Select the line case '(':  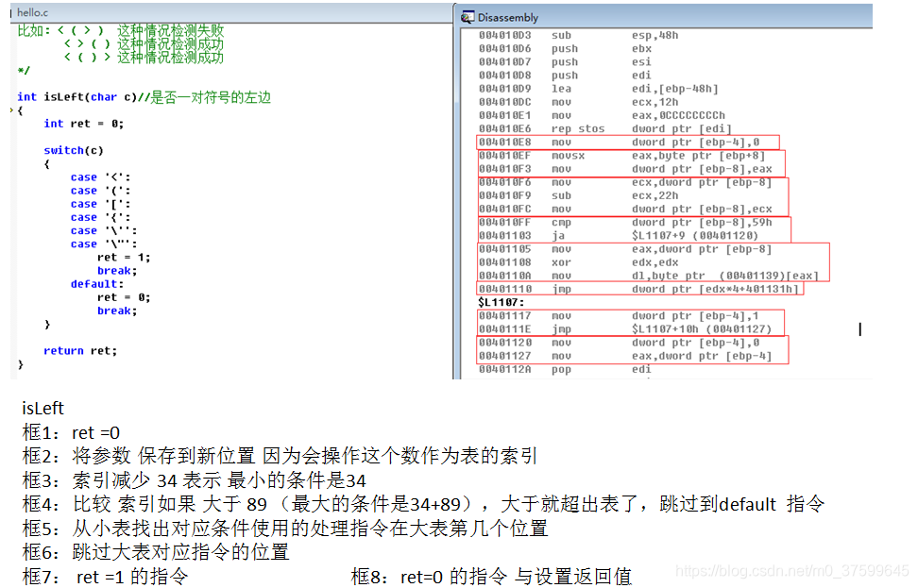coord(101,191)
